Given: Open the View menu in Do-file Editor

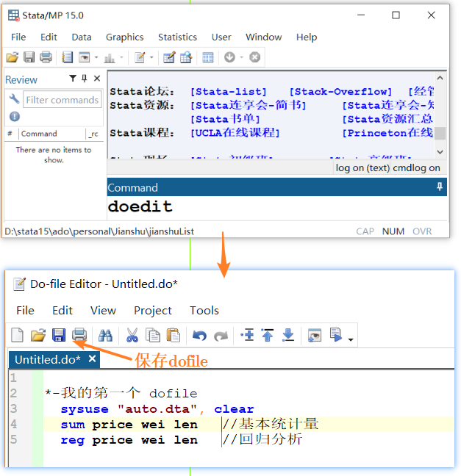Looking at the screenshot, I should pyautogui.click(x=103, y=311).
